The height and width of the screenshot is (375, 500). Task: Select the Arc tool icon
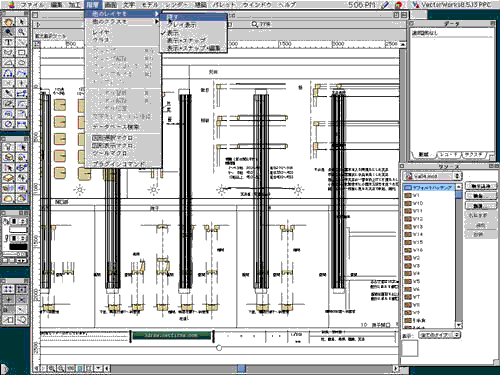(8, 63)
